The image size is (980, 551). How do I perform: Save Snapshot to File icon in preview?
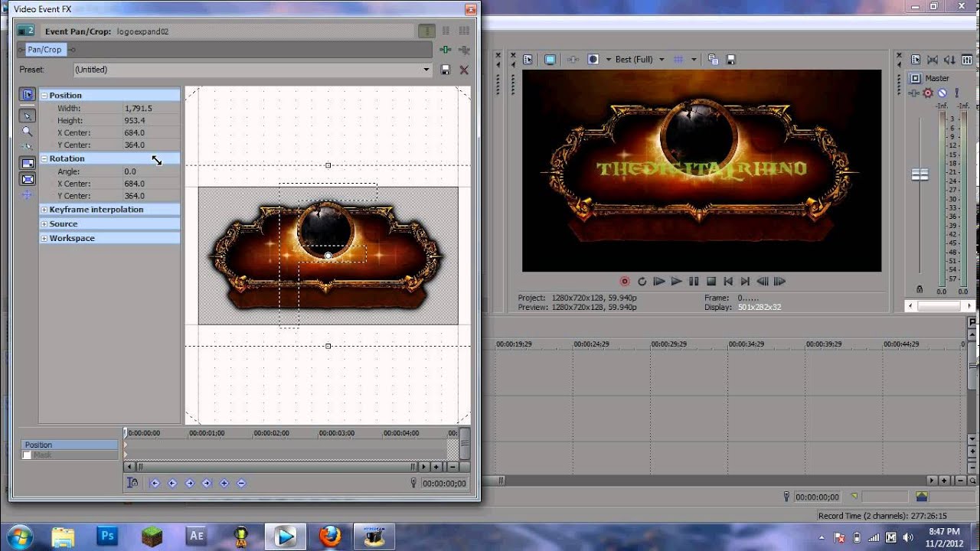coord(731,59)
